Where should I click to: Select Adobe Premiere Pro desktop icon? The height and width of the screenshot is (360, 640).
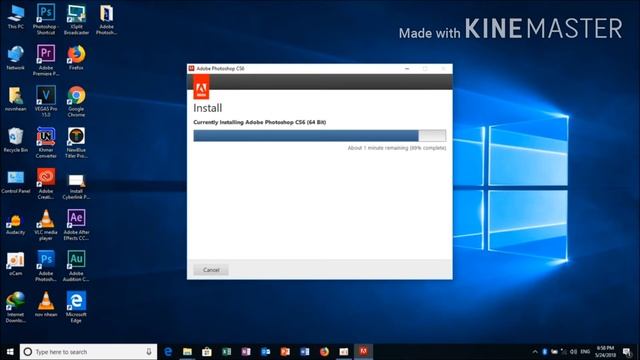click(x=46, y=60)
